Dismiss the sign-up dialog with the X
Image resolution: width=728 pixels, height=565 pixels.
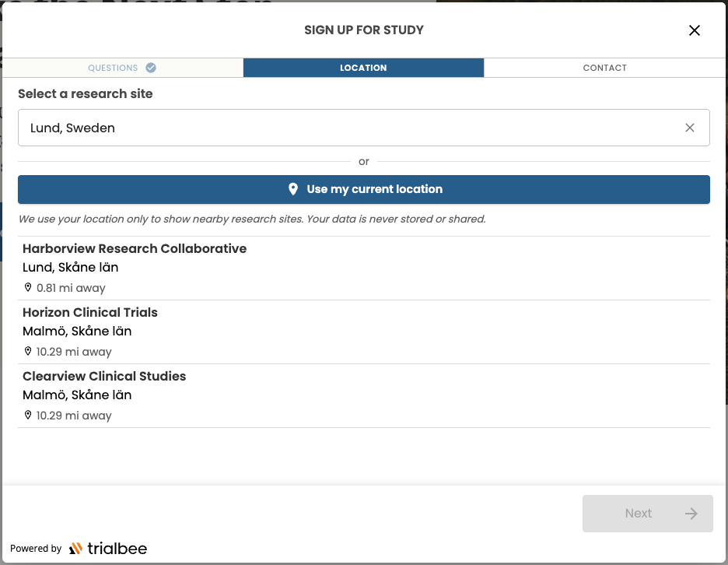click(694, 30)
